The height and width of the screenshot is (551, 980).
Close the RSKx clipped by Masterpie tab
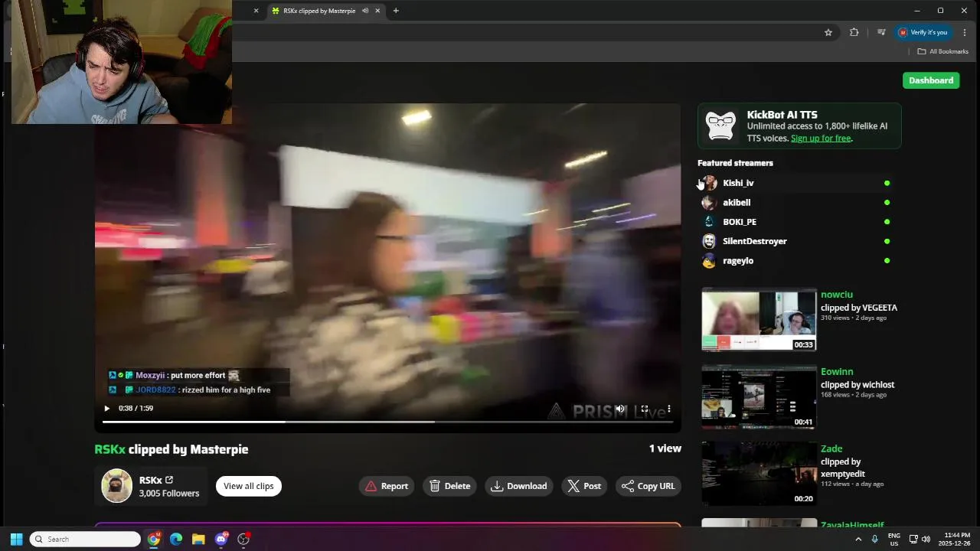coord(377,11)
